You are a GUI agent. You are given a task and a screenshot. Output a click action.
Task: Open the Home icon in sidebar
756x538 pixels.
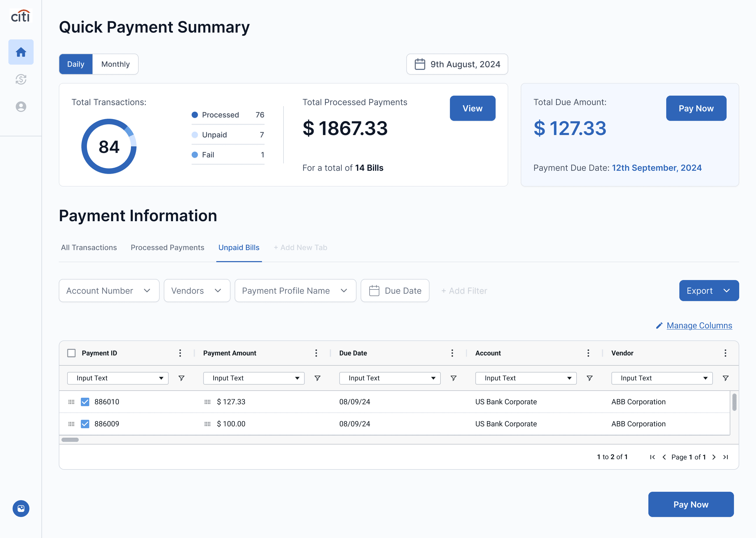[x=21, y=52]
